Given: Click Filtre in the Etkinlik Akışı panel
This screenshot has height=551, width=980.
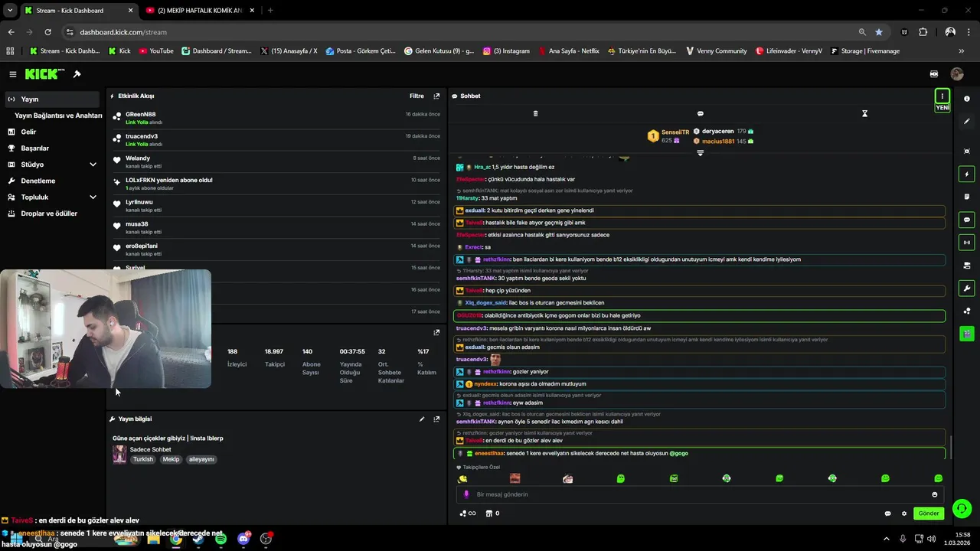Looking at the screenshot, I should pyautogui.click(x=416, y=96).
